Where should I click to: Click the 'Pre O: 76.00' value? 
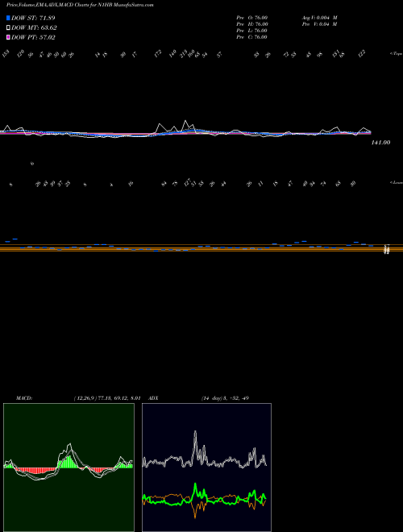click(252, 18)
